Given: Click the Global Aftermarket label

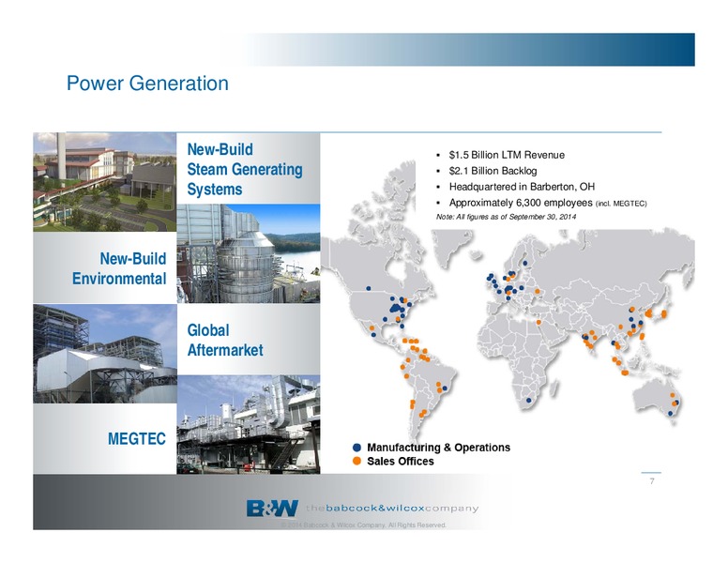Looking at the screenshot, I should [x=225, y=340].
